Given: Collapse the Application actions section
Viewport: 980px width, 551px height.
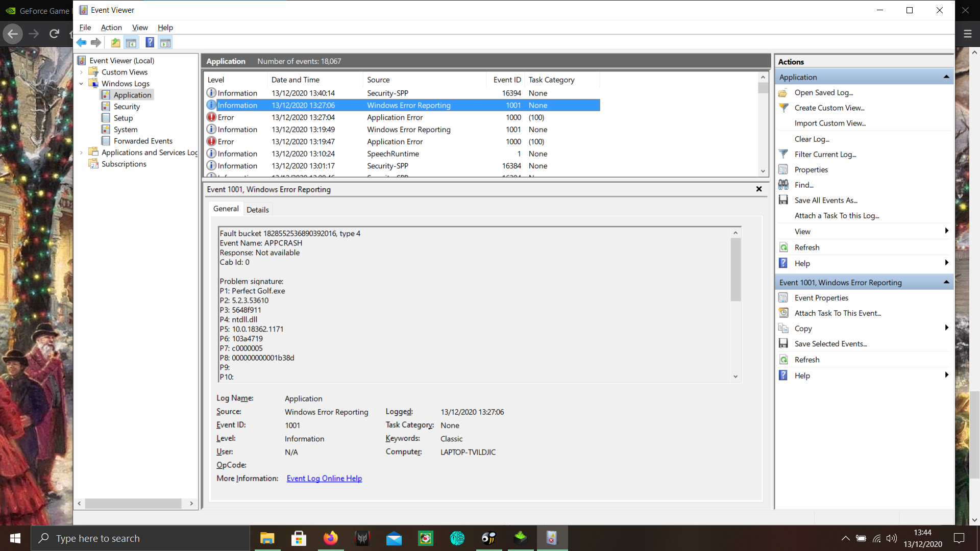Looking at the screenshot, I should click(x=946, y=77).
